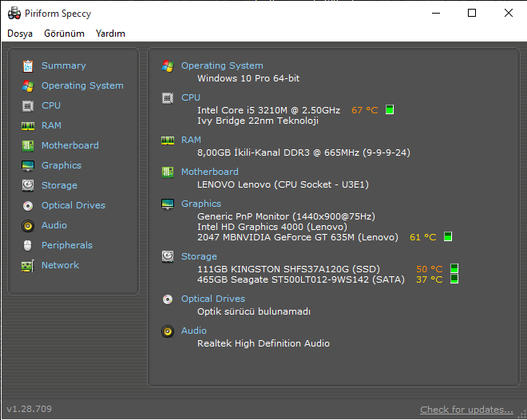The height and width of the screenshot is (420, 527).
Task: Select the Storage hard disk icon in the sidebar
Action: point(28,185)
